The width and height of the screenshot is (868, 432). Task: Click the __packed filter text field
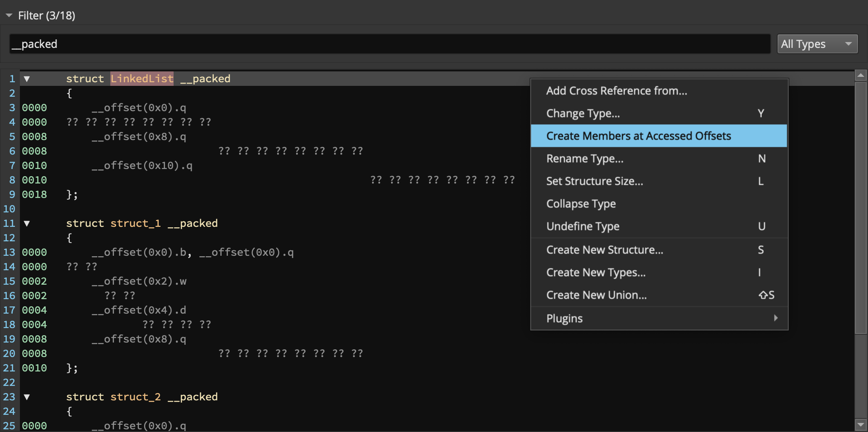click(389, 44)
